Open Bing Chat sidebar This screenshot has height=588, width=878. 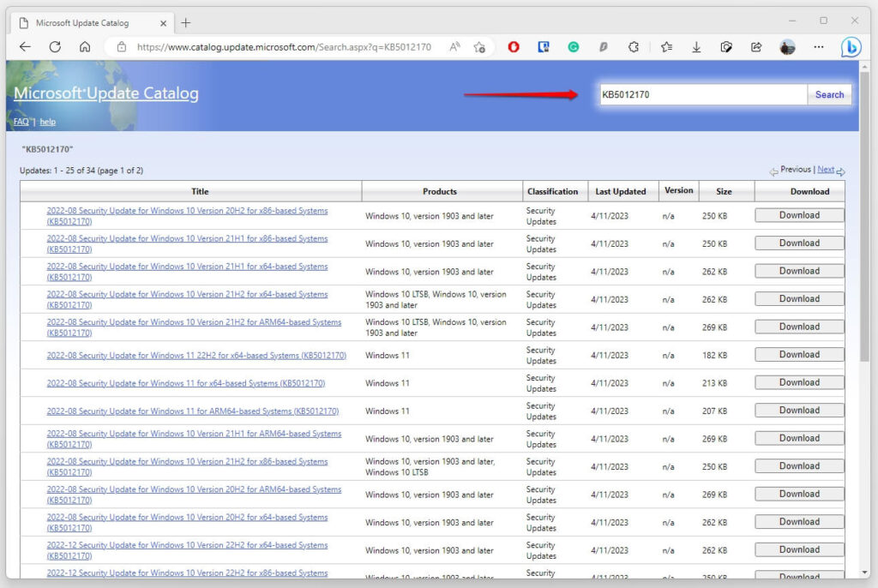click(851, 47)
